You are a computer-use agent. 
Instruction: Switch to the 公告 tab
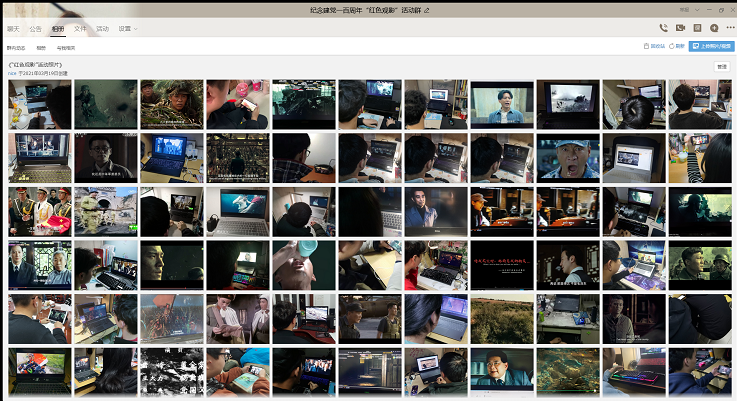pyautogui.click(x=35, y=29)
